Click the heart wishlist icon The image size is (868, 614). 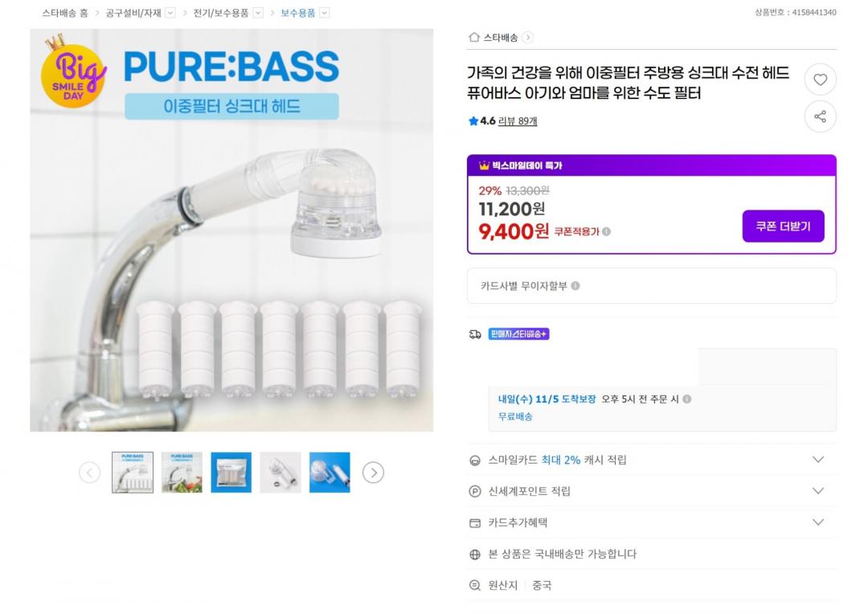click(x=820, y=80)
